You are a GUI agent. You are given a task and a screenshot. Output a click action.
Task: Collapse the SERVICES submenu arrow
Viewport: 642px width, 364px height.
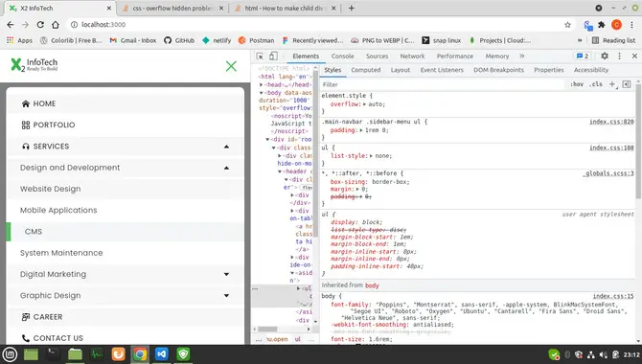[226, 147]
